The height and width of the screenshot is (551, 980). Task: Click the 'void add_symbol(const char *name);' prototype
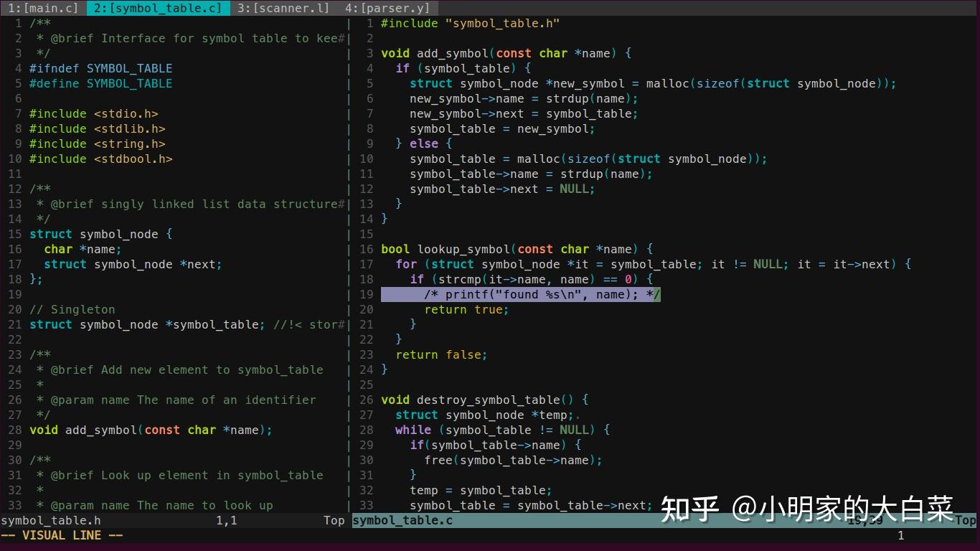pos(151,430)
